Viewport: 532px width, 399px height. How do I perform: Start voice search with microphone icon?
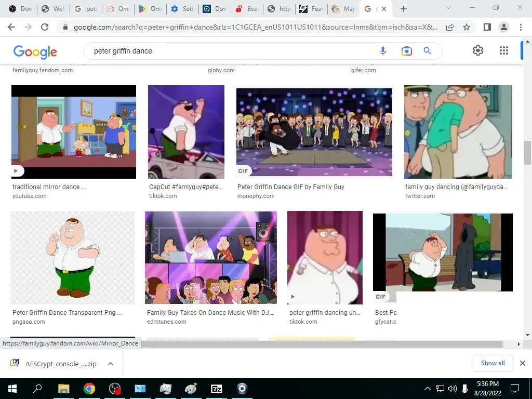(x=383, y=51)
